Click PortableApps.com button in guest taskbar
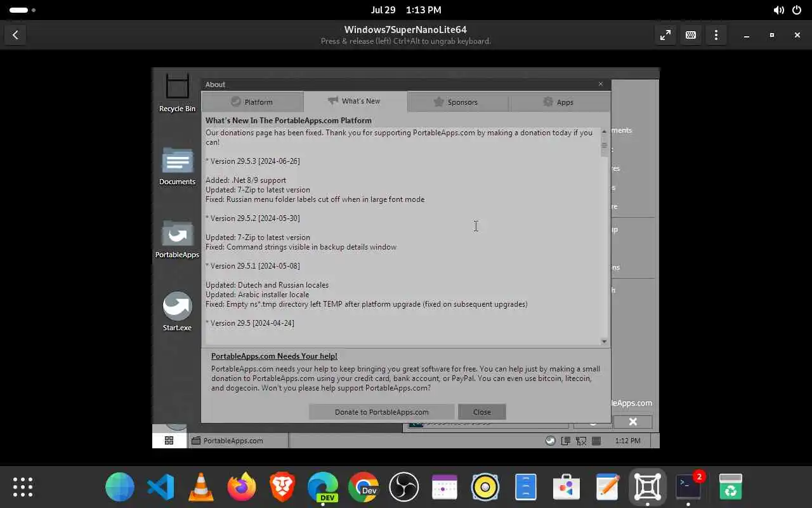 click(x=238, y=440)
